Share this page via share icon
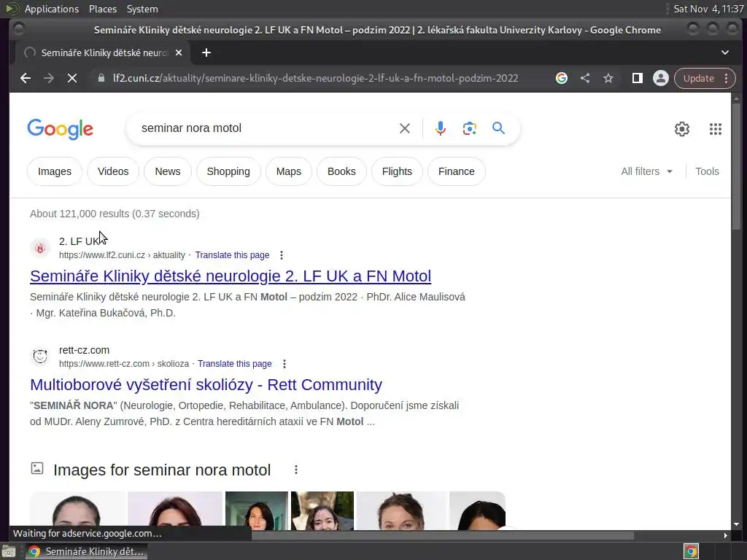The image size is (747, 560). [585, 78]
